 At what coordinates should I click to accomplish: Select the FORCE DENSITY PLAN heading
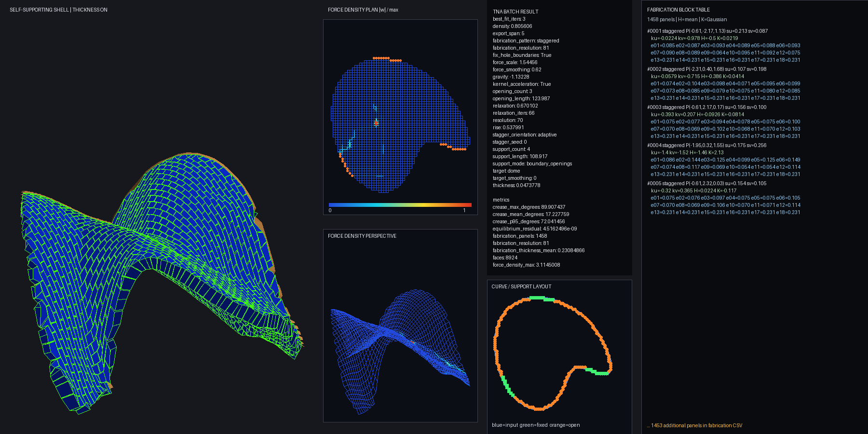pos(363,10)
